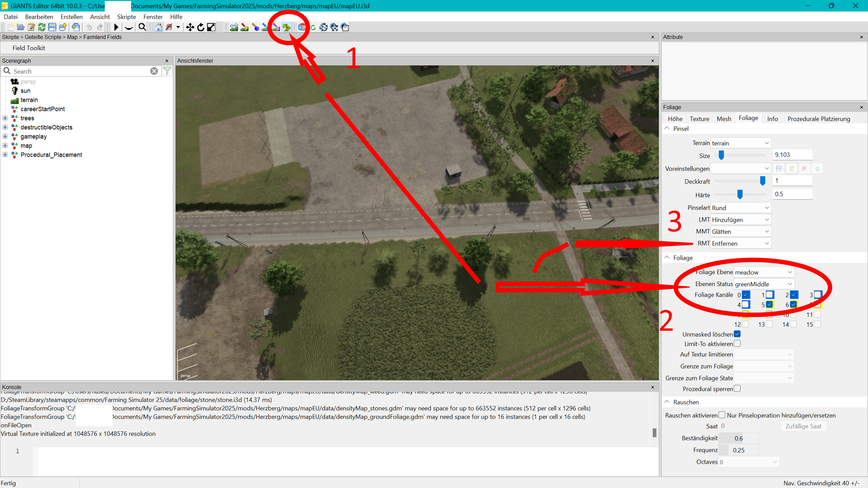Activate the Foliage paint mode icon
The image size is (868, 488).
coord(287,27)
